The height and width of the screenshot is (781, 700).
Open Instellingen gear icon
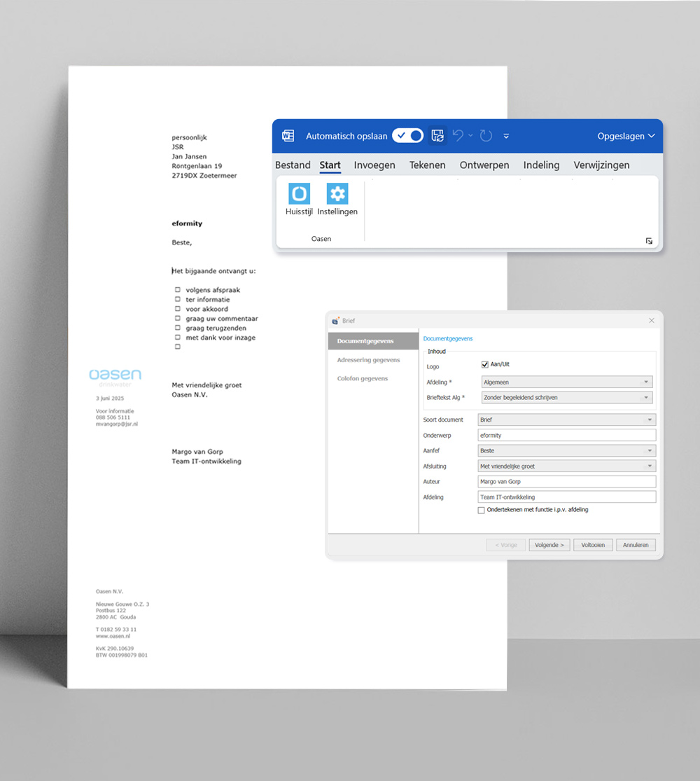pos(337,194)
